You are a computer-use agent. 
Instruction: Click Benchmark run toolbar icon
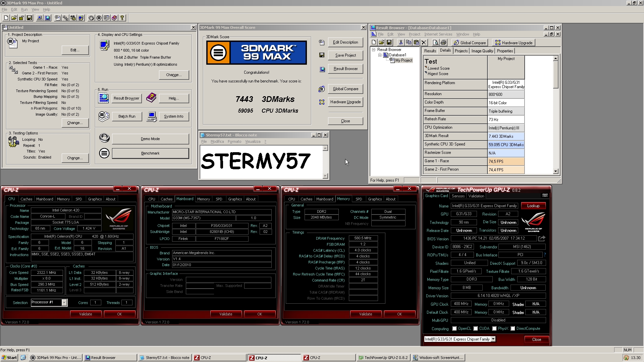click(x=99, y=18)
